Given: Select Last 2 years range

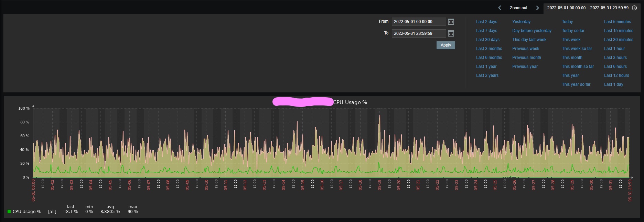Looking at the screenshot, I should pos(487,75).
